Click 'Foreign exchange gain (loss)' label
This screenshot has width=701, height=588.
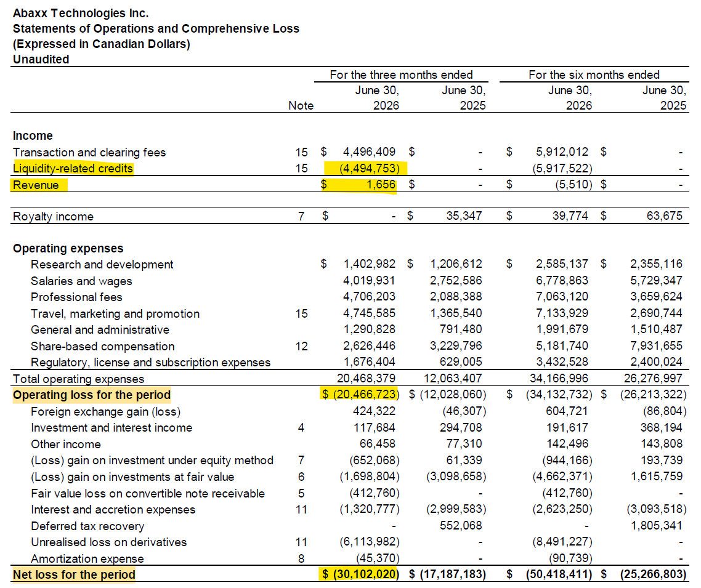[x=106, y=411]
